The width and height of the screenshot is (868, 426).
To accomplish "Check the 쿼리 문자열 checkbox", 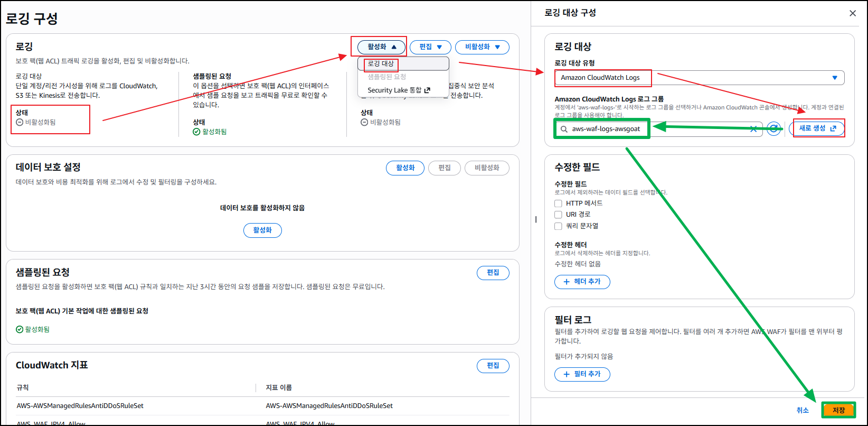I will click(558, 226).
